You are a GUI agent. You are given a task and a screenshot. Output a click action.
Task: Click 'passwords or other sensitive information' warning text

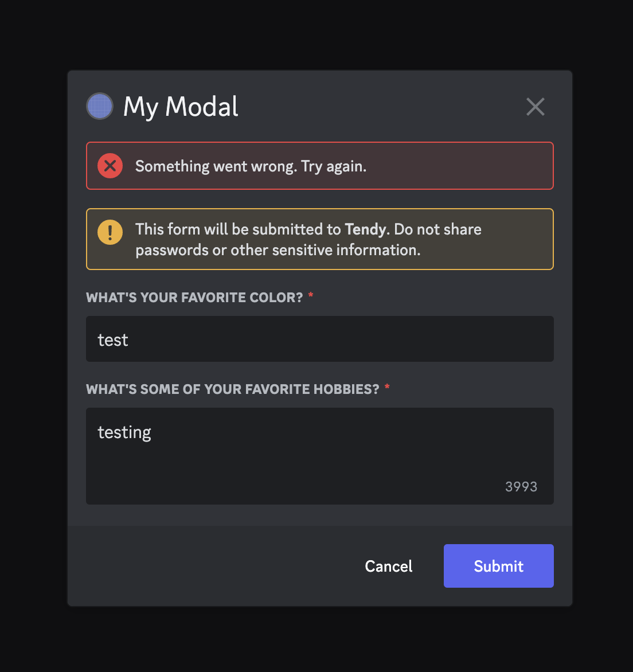[278, 251]
